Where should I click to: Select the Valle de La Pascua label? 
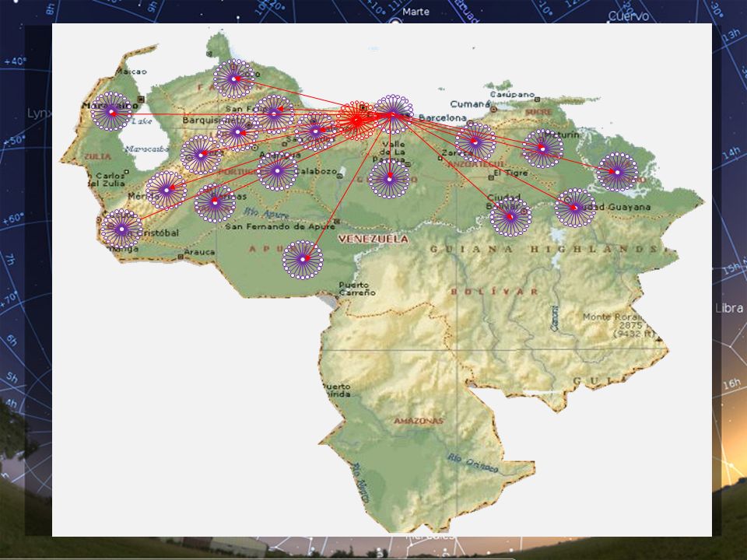[x=390, y=152]
